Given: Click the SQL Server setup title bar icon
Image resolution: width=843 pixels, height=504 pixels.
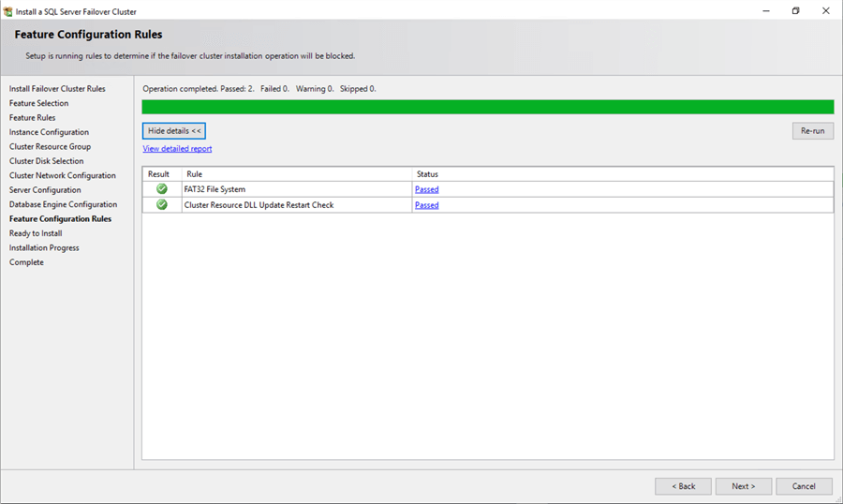Looking at the screenshot, I should pyautogui.click(x=8, y=11).
